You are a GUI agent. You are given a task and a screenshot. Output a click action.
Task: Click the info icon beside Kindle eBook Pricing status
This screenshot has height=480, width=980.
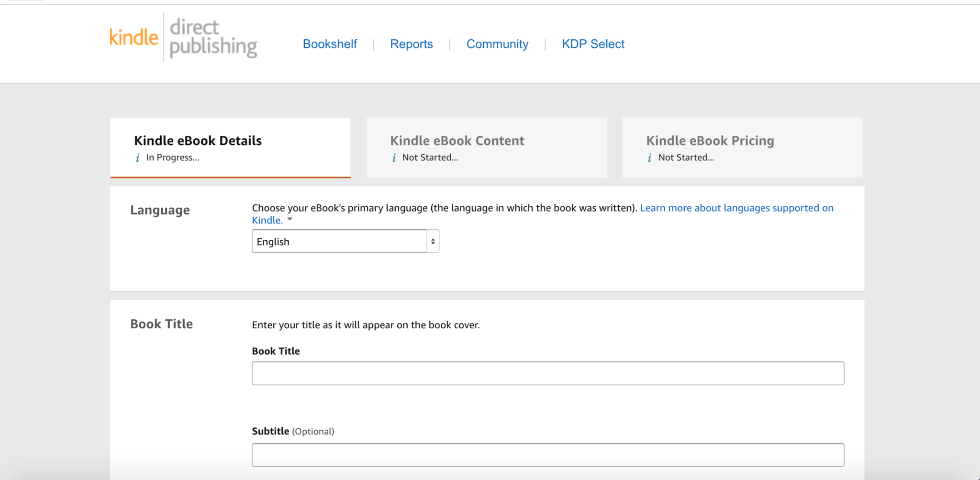[x=649, y=157]
